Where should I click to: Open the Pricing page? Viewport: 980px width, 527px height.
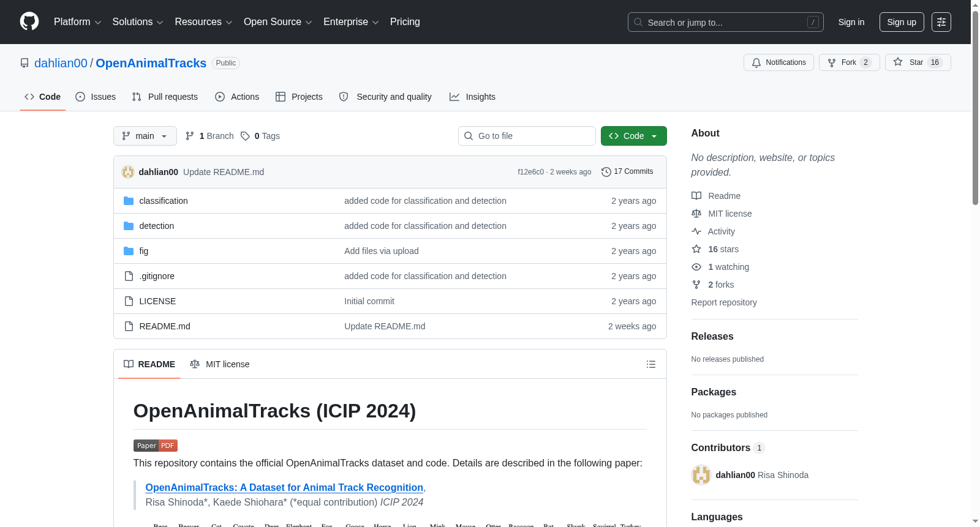tap(405, 22)
